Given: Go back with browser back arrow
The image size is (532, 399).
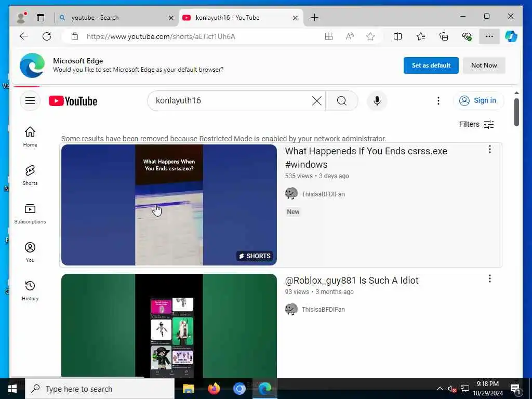Looking at the screenshot, I should coord(24,36).
